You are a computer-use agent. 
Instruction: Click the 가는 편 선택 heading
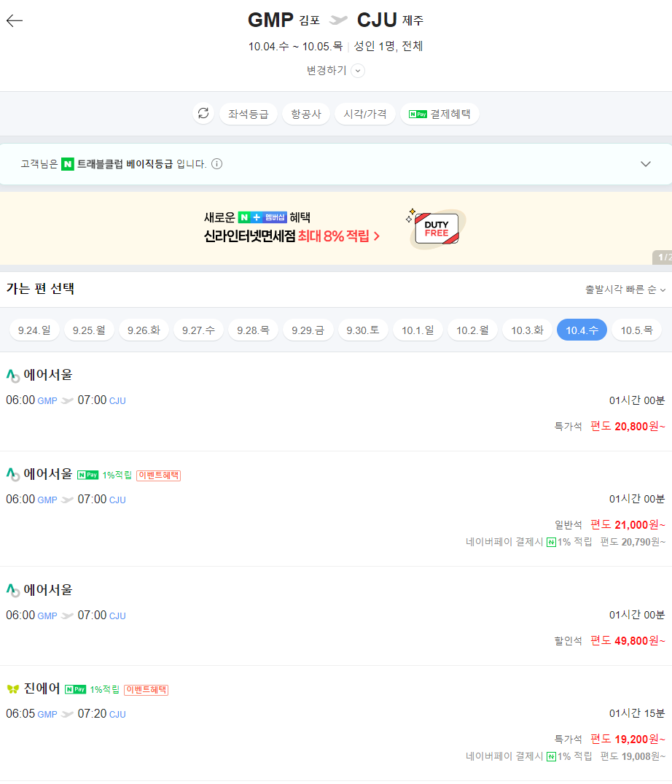pos(40,289)
